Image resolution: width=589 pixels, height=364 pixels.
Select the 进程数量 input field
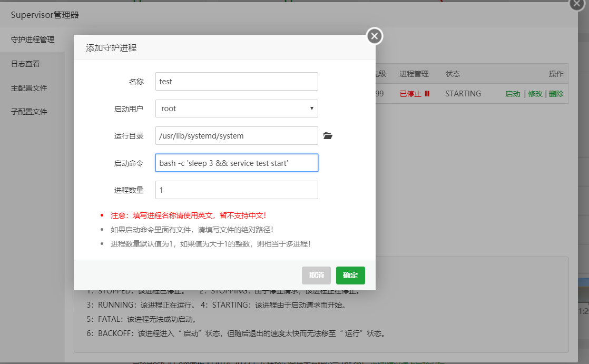click(237, 190)
